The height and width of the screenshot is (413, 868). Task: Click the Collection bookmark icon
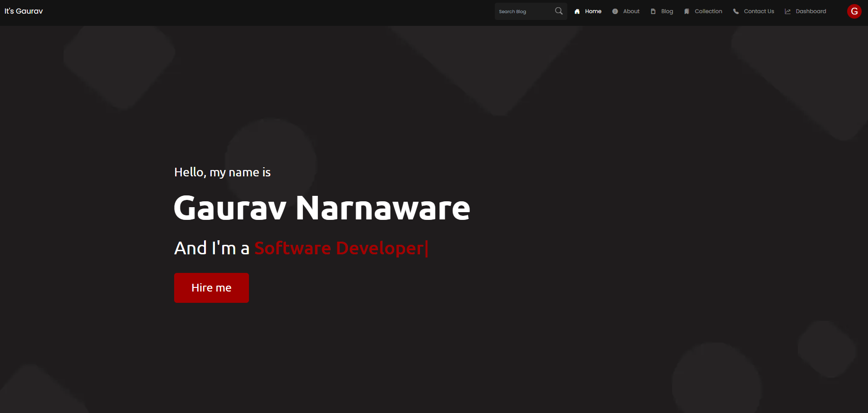[x=687, y=11]
